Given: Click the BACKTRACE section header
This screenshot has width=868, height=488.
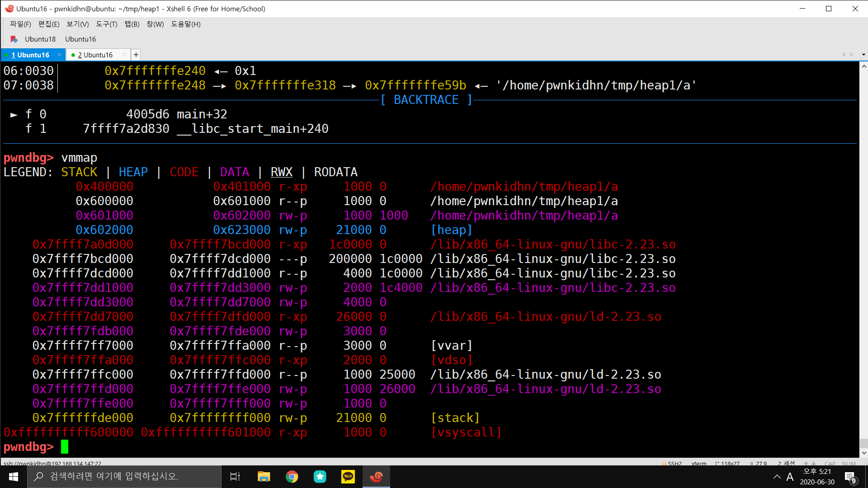Looking at the screenshot, I should coord(426,100).
